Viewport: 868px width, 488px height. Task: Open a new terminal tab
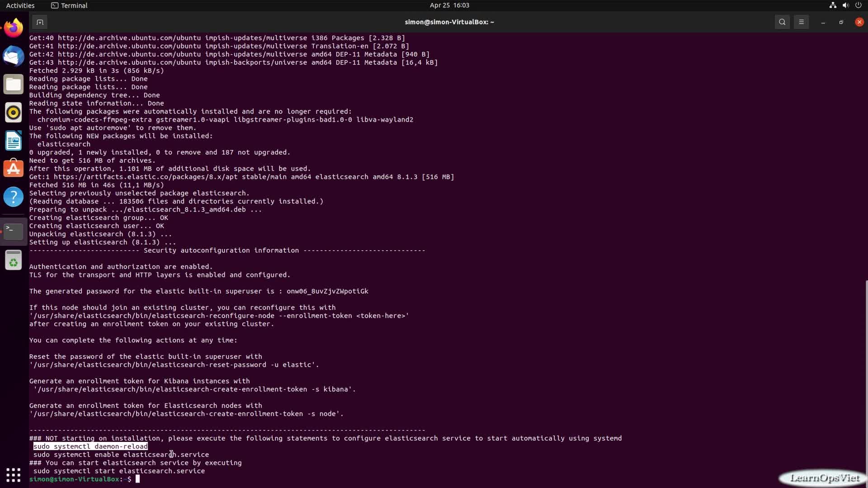(x=40, y=22)
